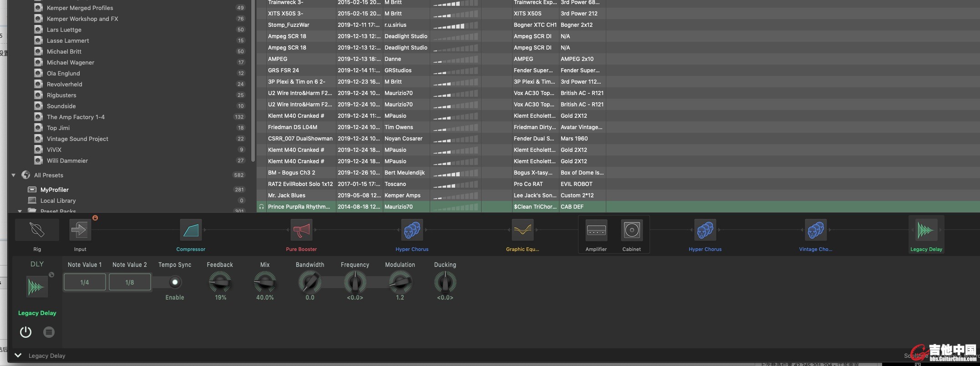Select the ViViX rig pack

[54, 150]
